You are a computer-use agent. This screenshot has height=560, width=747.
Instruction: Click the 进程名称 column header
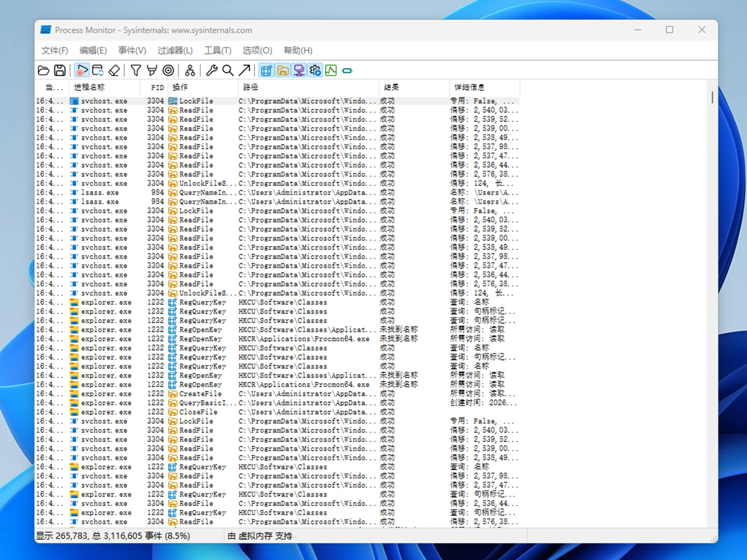point(105,87)
